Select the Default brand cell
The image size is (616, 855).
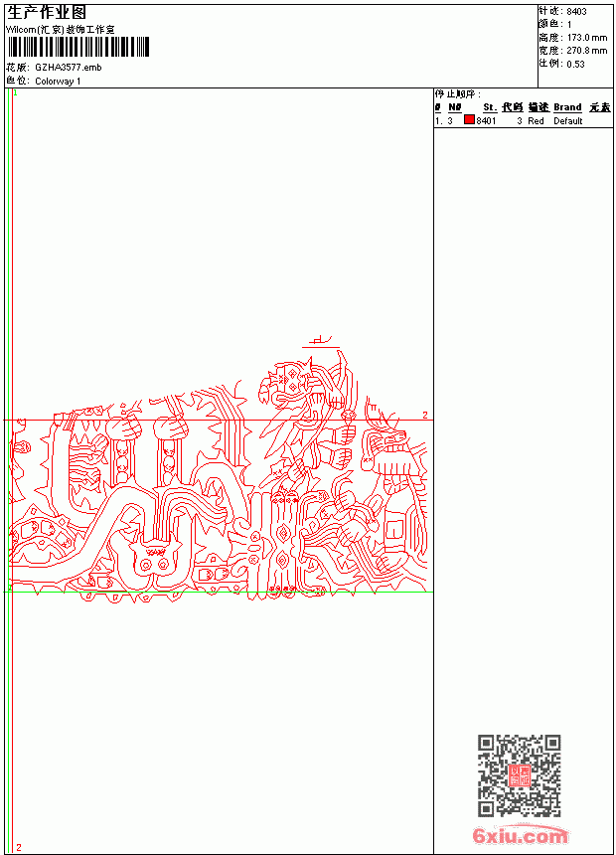pos(568,121)
